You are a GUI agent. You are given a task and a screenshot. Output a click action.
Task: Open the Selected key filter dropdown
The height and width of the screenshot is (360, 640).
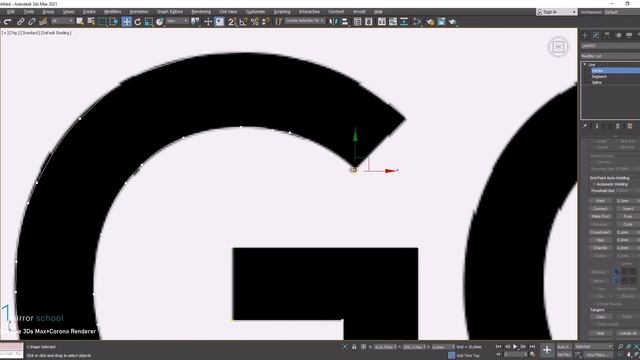point(593,347)
